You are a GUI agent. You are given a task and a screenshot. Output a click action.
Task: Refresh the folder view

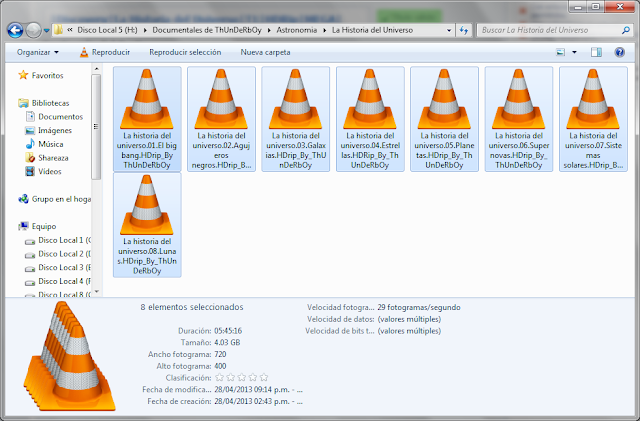click(x=464, y=30)
